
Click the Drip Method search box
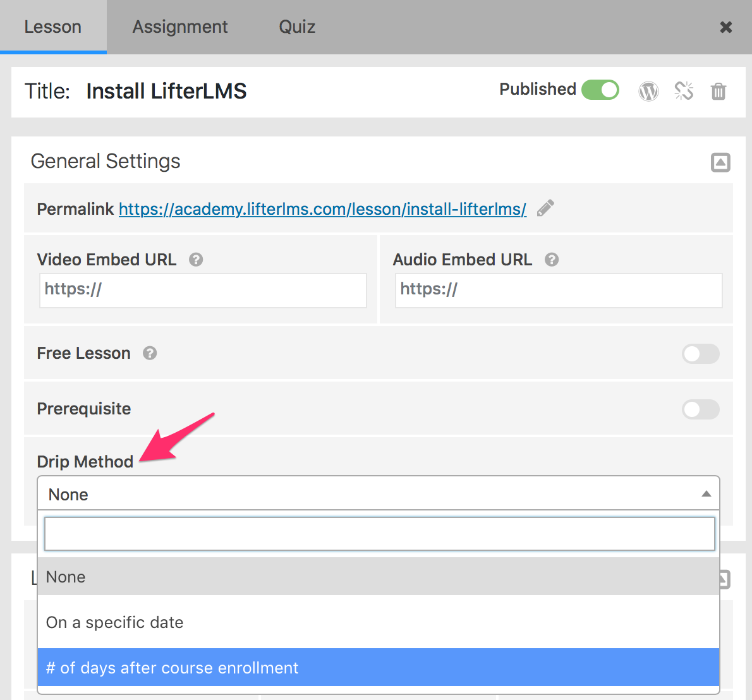coord(379,534)
